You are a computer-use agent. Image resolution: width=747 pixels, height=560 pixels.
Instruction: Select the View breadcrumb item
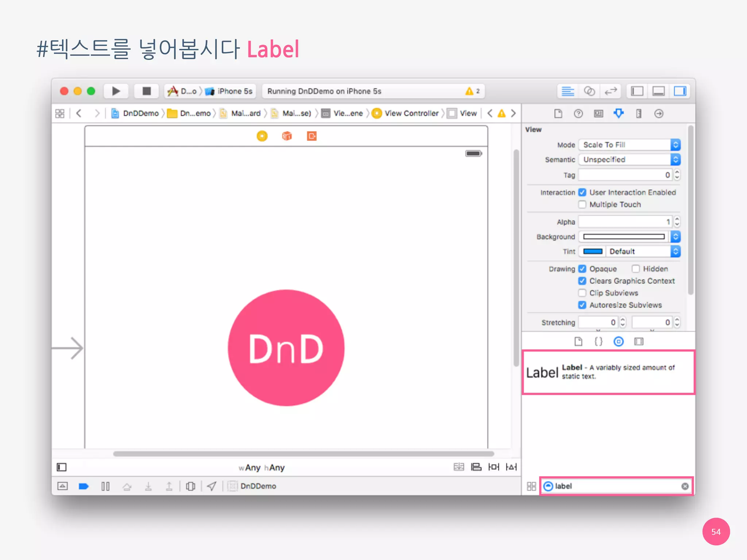pyautogui.click(x=462, y=113)
